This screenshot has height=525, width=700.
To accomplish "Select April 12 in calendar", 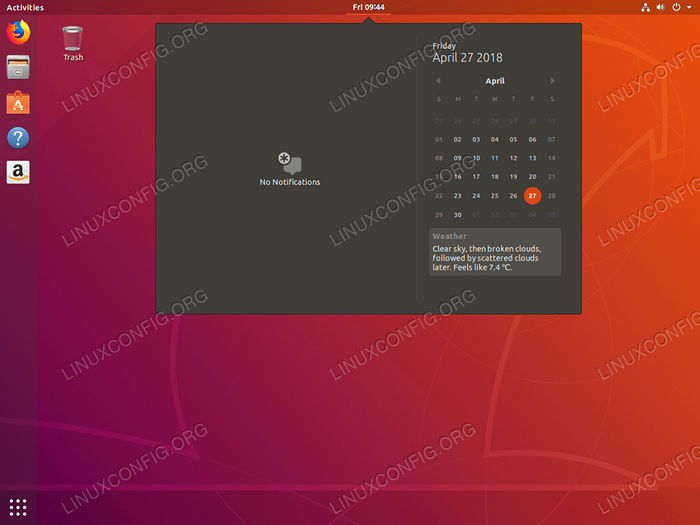I will (513, 158).
